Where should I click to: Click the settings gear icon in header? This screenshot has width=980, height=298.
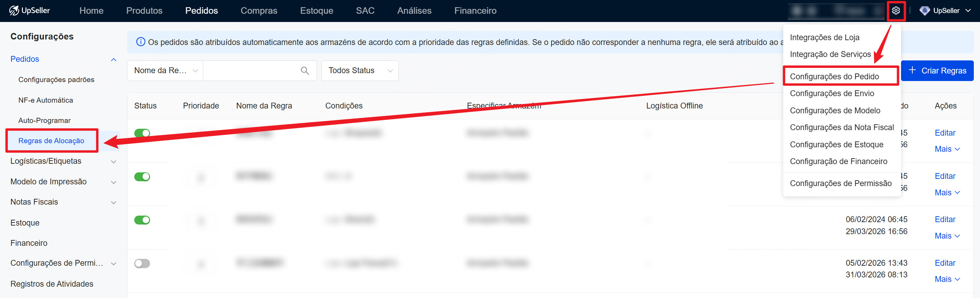[x=896, y=11]
